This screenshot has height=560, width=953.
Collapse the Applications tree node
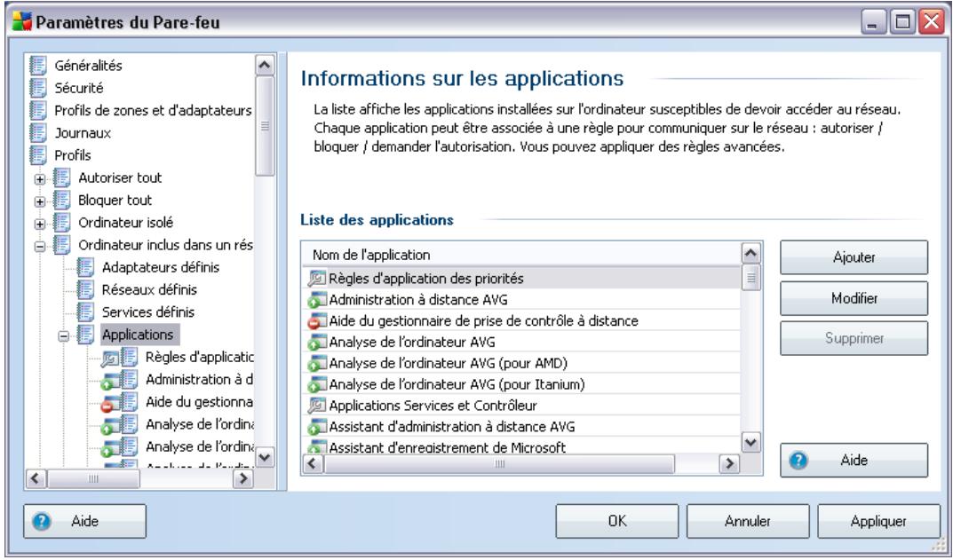63,336
